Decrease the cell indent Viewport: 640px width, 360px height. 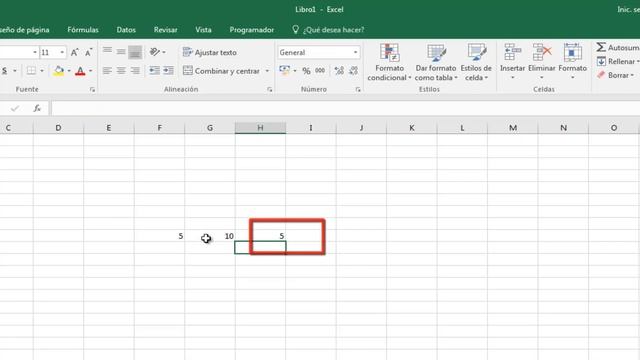point(154,71)
